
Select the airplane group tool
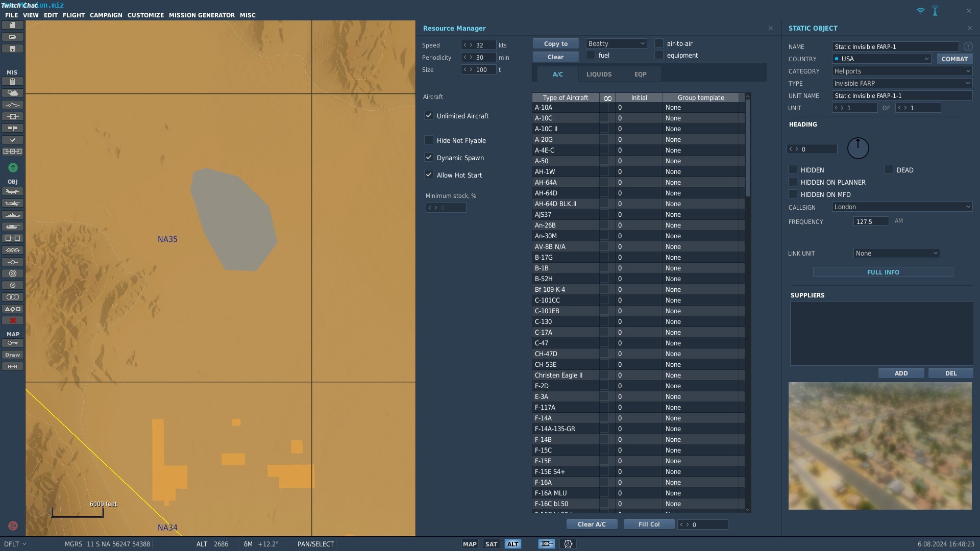point(12,192)
